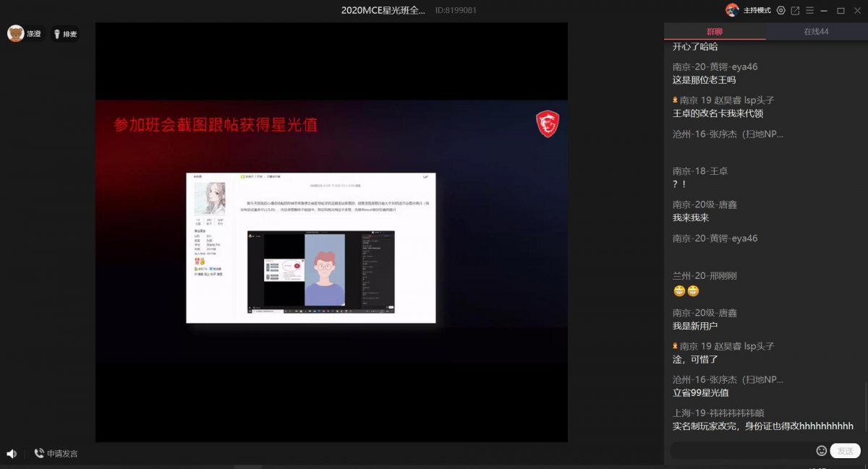Pop out the window with the external-arrow icon

795,10
